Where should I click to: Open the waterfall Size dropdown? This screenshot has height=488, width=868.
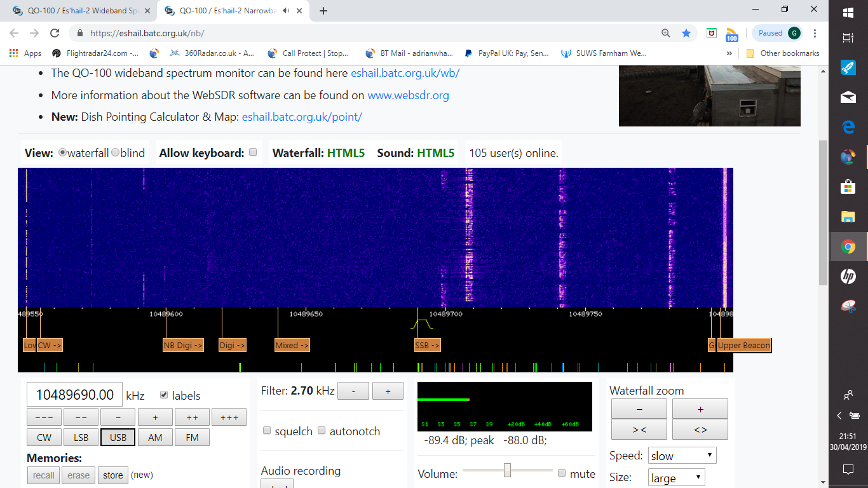[677, 478]
